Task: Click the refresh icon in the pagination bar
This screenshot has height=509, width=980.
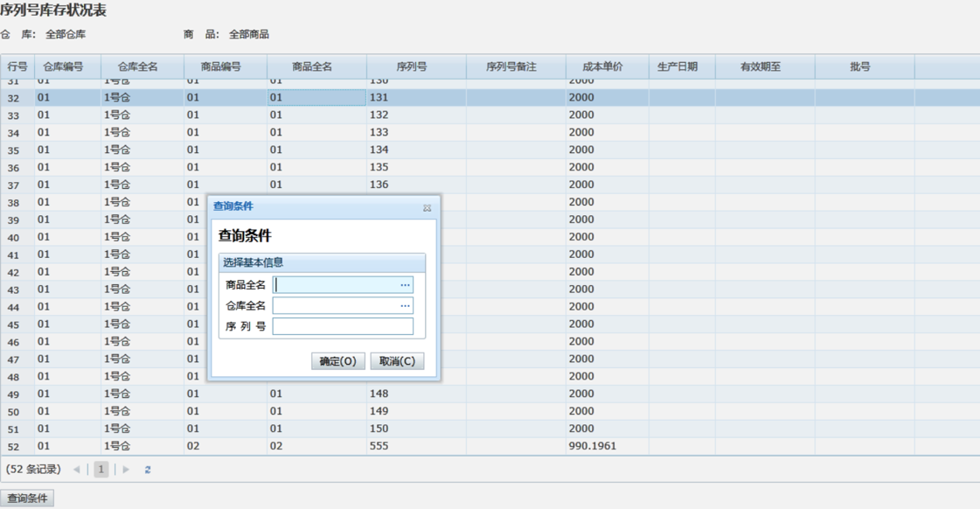Action: (148, 470)
